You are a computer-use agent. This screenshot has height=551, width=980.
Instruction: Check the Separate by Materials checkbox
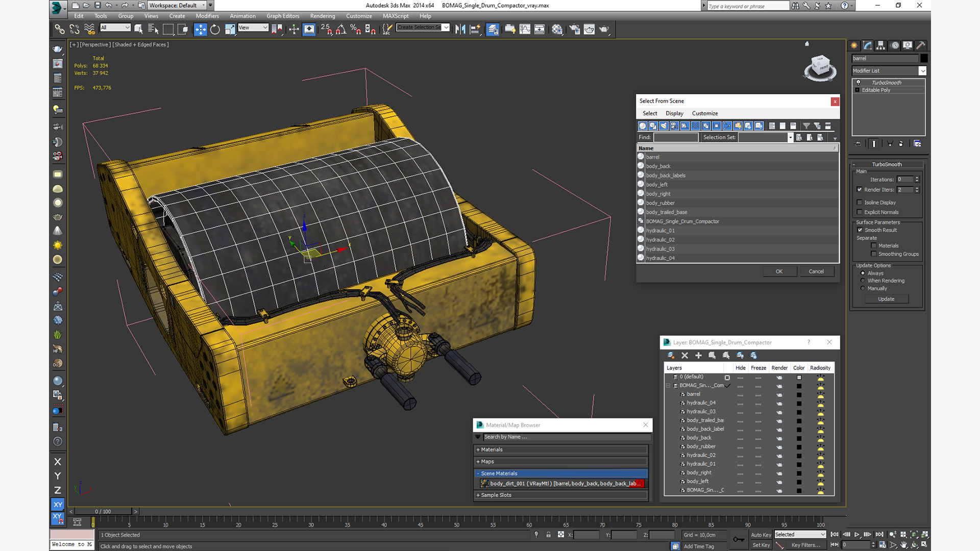point(874,246)
